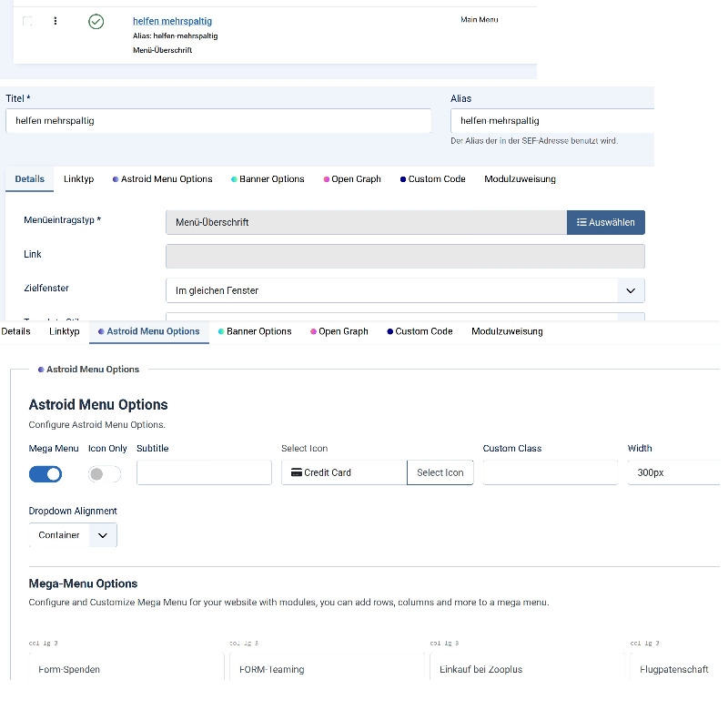
Task: Open the Dropdown Alignment Container selector
Action: pos(73,535)
